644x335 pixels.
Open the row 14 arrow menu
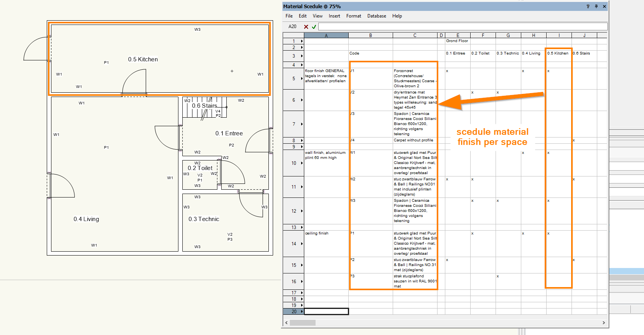point(302,244)
